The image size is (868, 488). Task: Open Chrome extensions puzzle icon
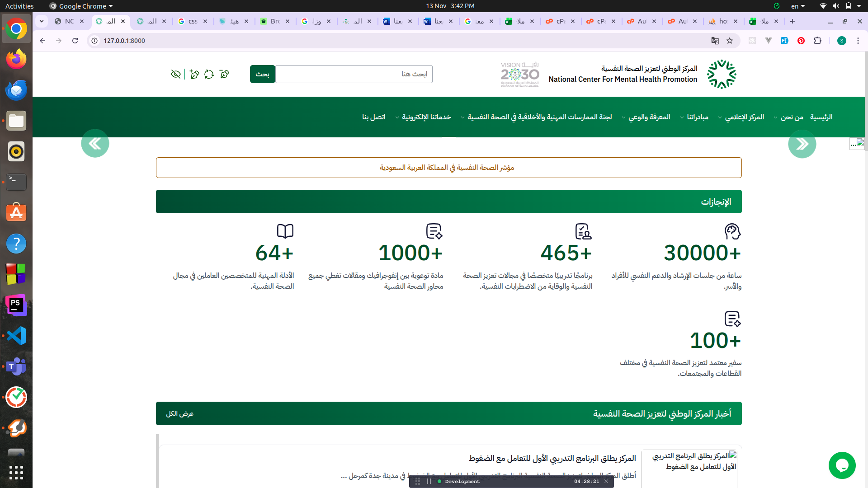click(x=817, y=41)
